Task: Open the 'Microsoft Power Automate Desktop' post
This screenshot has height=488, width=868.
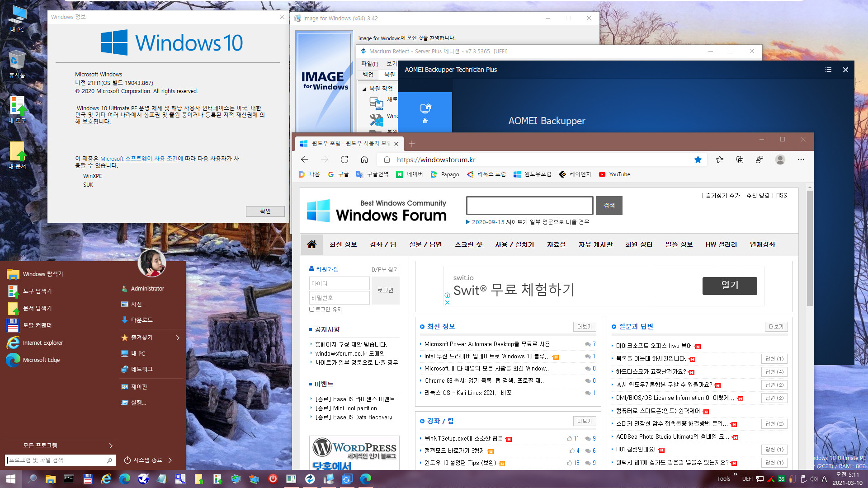Action: coord(487,344)
